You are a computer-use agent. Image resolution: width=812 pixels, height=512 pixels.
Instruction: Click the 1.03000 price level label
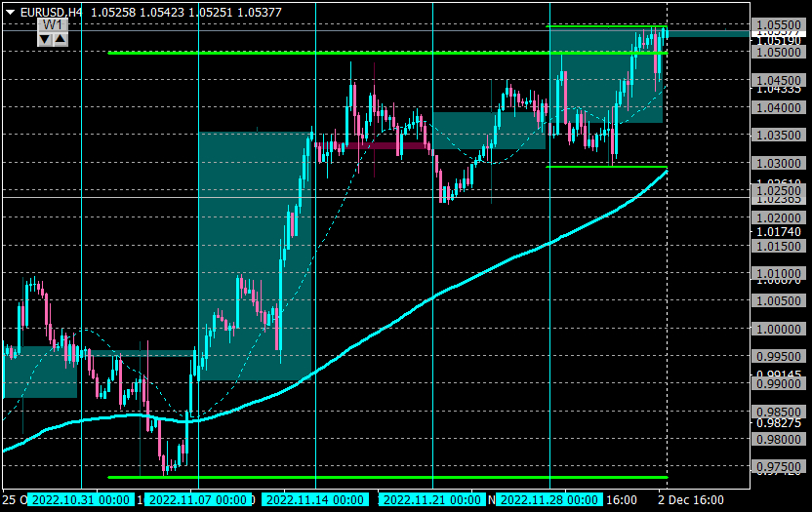pos(779,163)
